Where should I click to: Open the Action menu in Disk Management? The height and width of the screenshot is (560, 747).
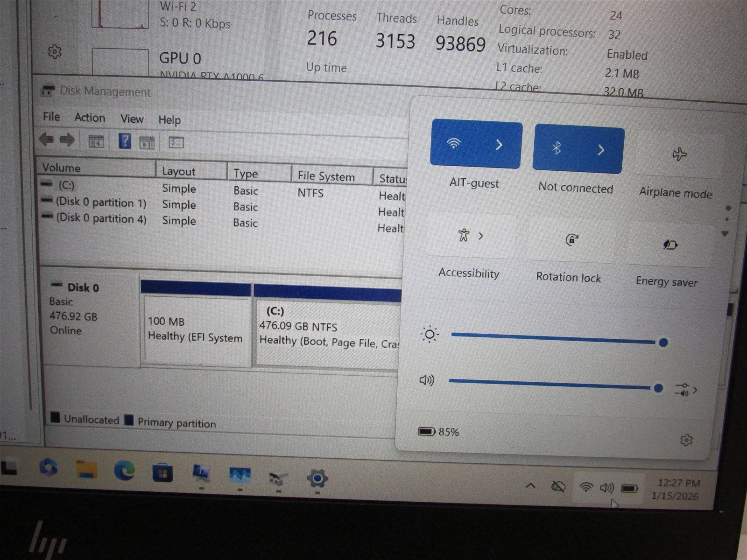[90, 118]
